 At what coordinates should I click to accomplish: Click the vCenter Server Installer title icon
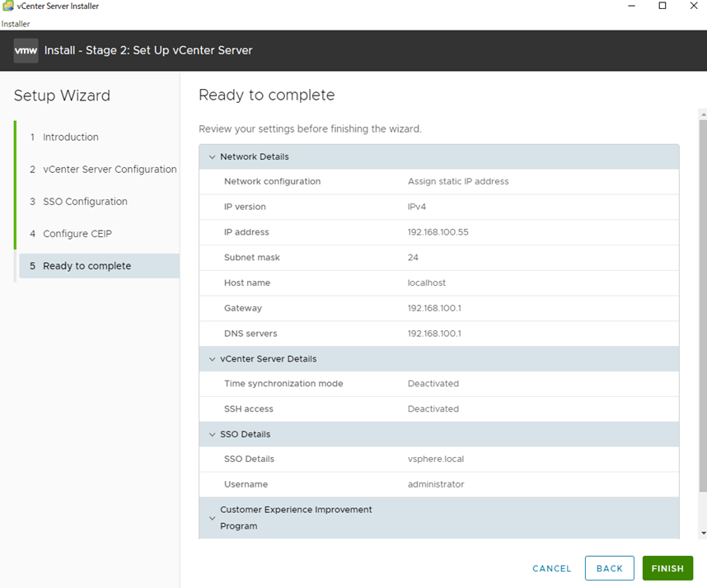click(7, 6)
